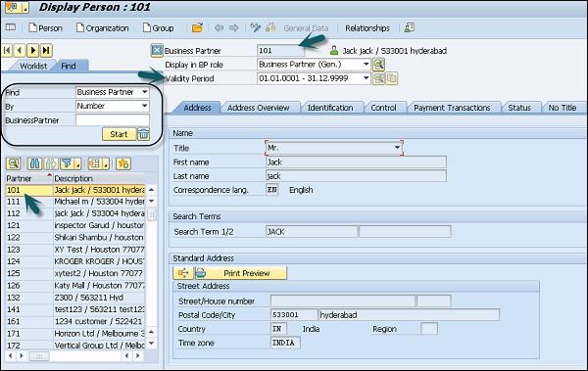This screenshot has width=588, height=371.
Task: Expand the Find Business Partner dropdown
Action: [x=145, y=92]
